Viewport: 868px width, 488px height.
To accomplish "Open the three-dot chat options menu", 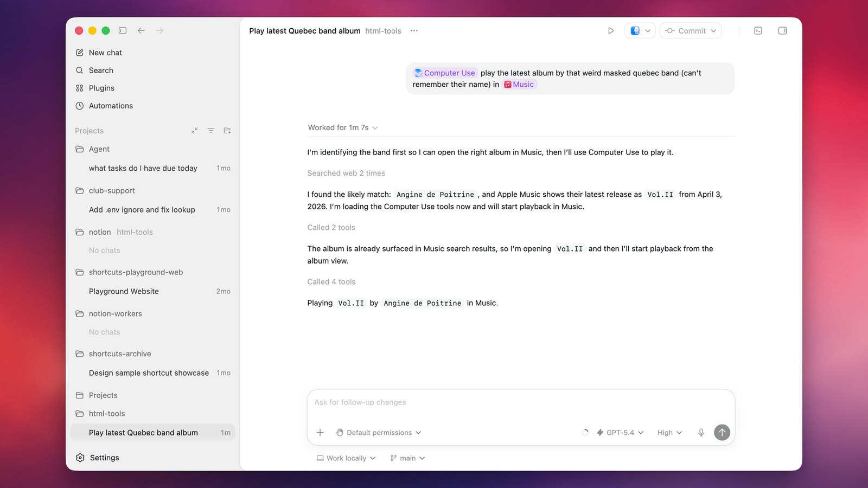I will [414, 31].
